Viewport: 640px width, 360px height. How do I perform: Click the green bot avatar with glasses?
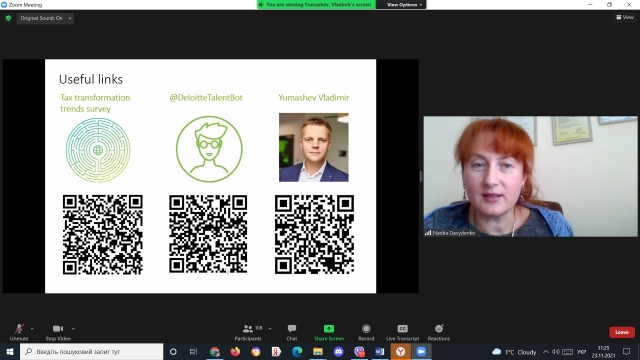[209, 149]
